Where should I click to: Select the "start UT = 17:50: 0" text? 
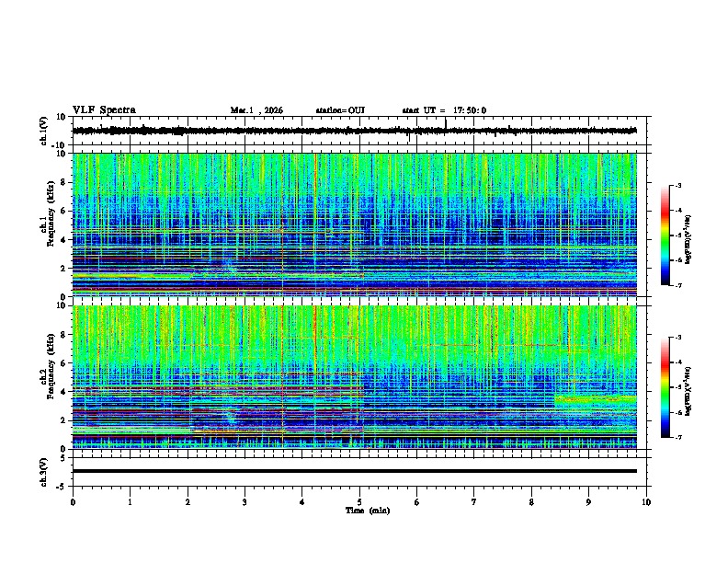click(444, 110)
